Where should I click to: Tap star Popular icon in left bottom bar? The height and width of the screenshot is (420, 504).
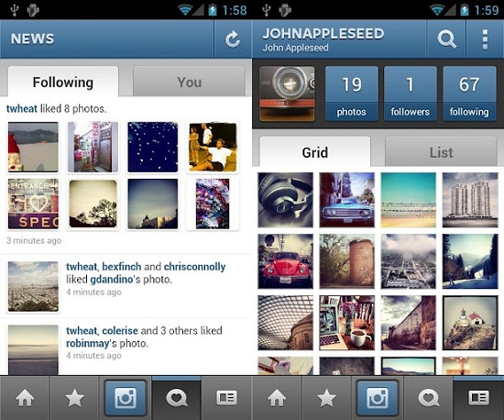pyautogui.click(x=75, y=398)
